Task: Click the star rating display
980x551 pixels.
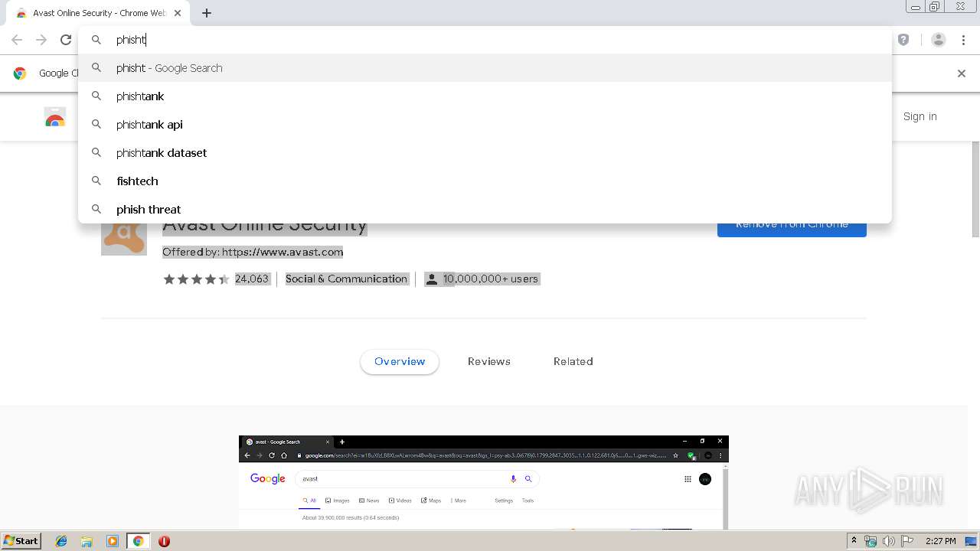Action: point(196,279)
